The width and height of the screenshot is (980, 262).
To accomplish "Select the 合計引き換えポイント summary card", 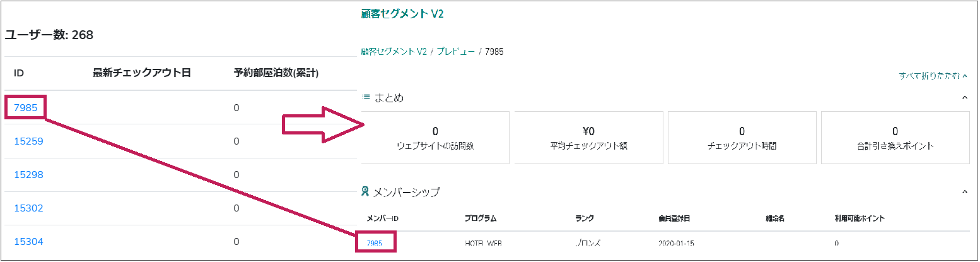I will point(895,138).
